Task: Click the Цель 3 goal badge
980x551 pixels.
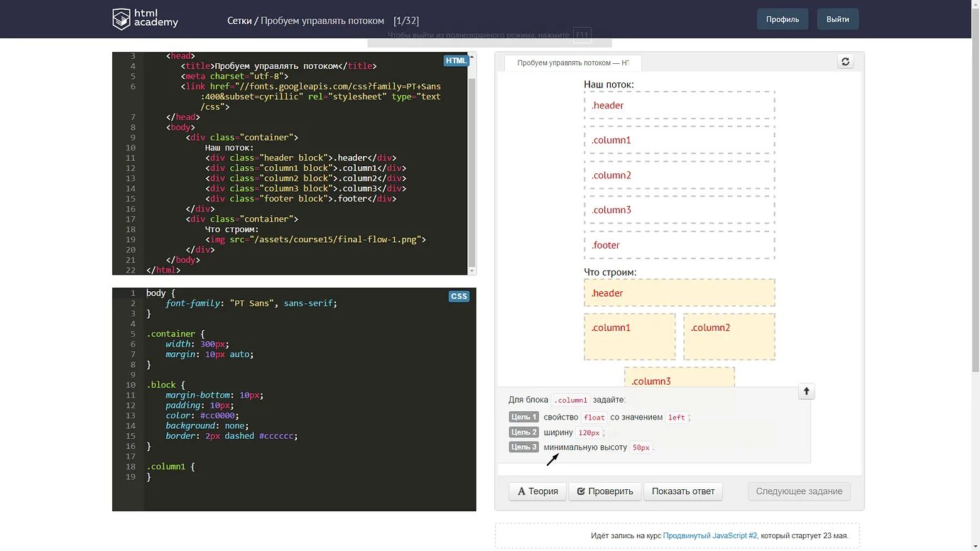Action: (524, 447)
